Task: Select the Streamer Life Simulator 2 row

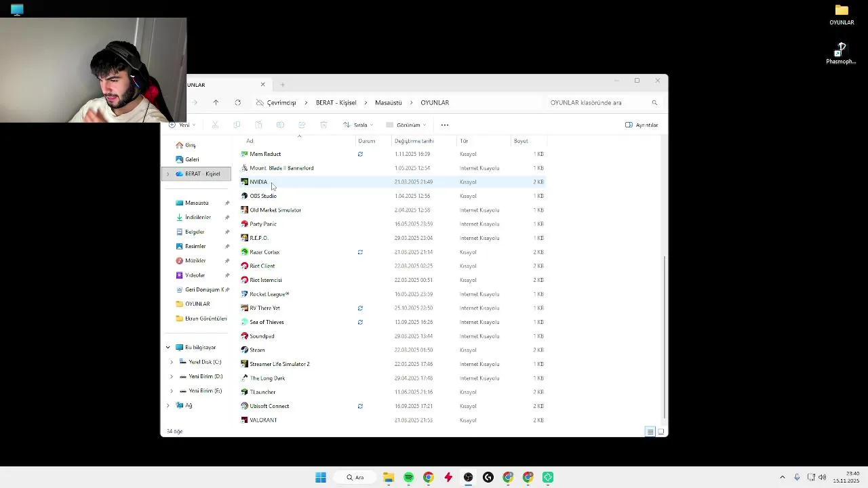Action: [x=393, y=364]
